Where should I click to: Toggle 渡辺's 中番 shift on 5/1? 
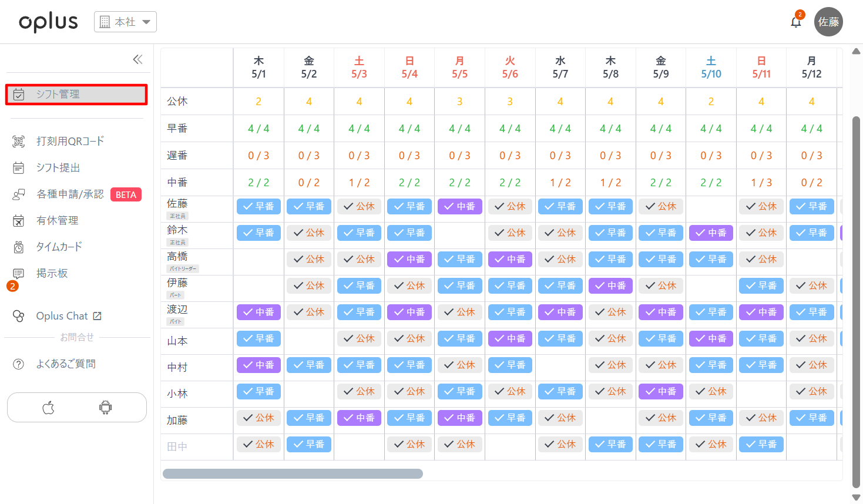pyautogui.click(x=258, y=312)
